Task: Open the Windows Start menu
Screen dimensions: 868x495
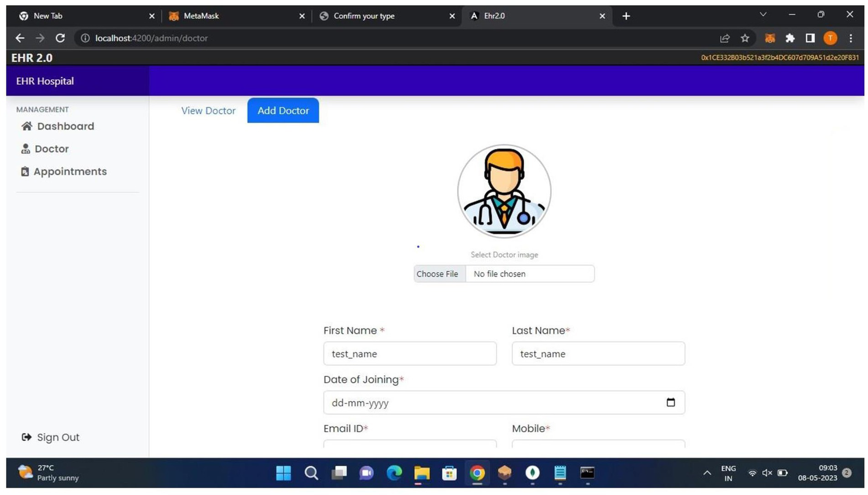Action: [283, 473]
